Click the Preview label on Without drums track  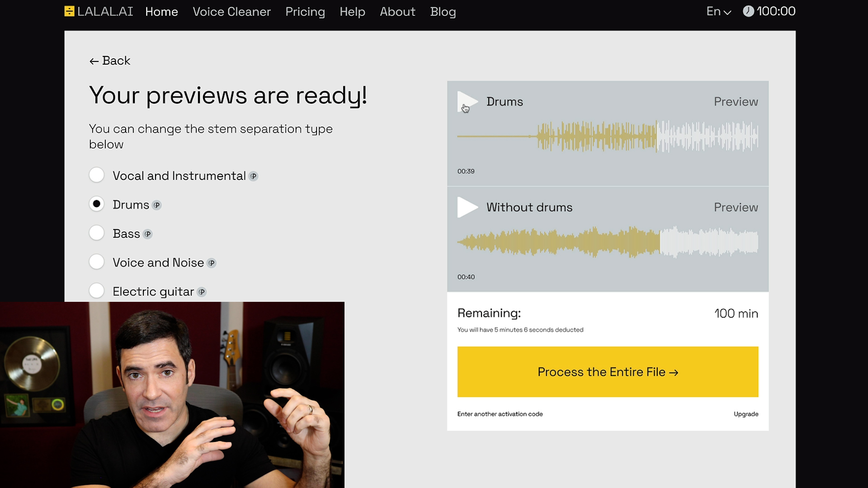736,207
